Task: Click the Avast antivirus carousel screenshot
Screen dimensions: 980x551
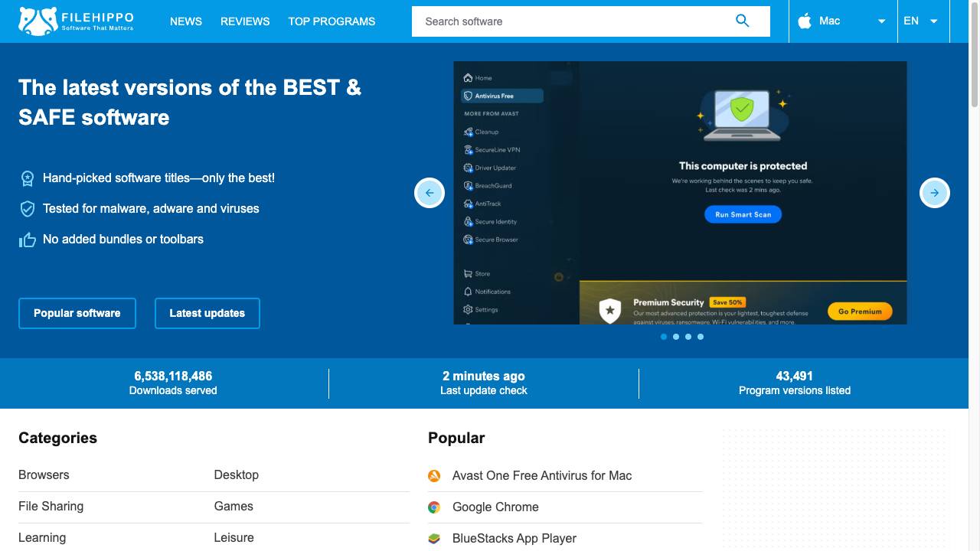Action: (x=680, y=193)
